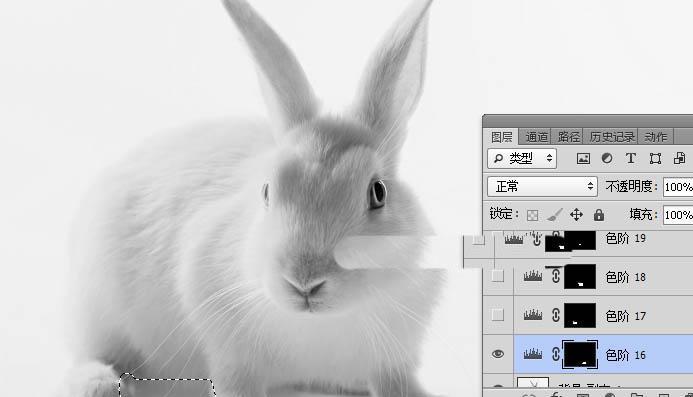Lock transparent pixels icon

point(533,215)
